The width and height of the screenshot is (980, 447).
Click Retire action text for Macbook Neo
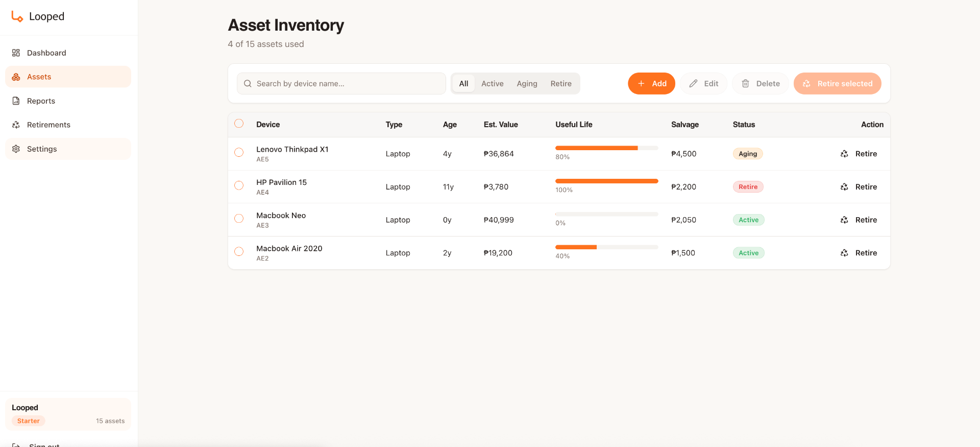pos(866,220)
